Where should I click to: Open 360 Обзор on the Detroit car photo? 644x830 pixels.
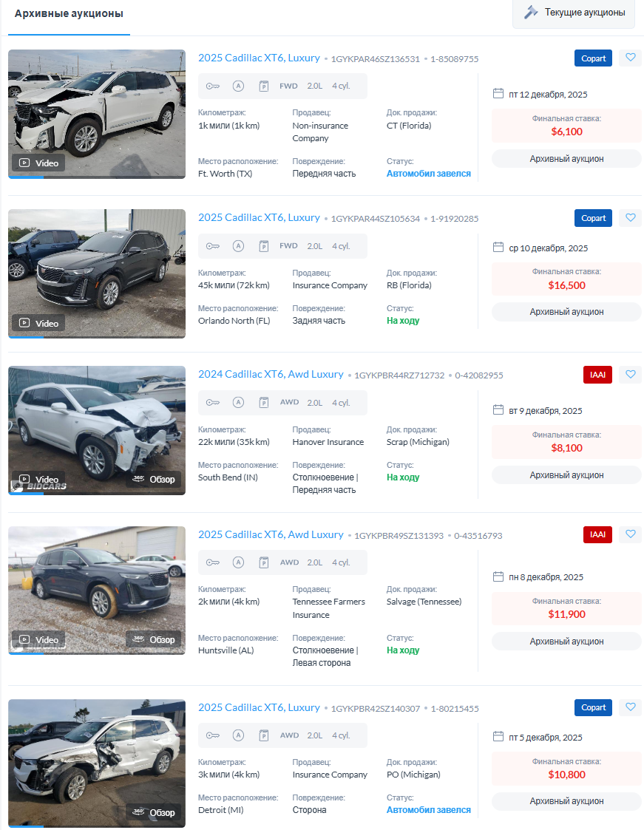[x=154, y=812]
